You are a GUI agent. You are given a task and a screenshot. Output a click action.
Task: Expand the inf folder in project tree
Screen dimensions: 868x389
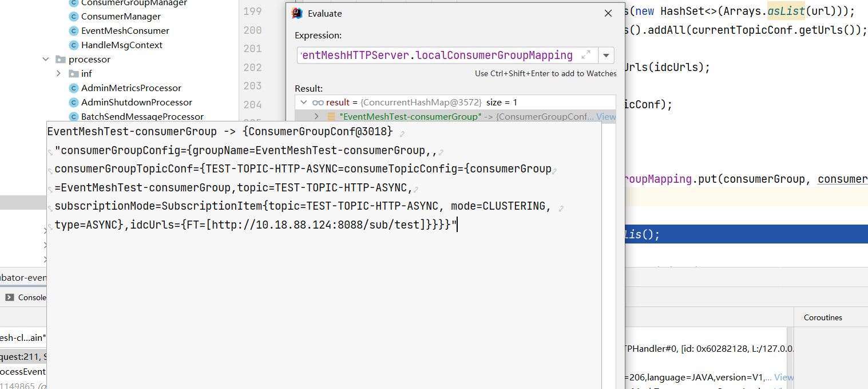58,74
